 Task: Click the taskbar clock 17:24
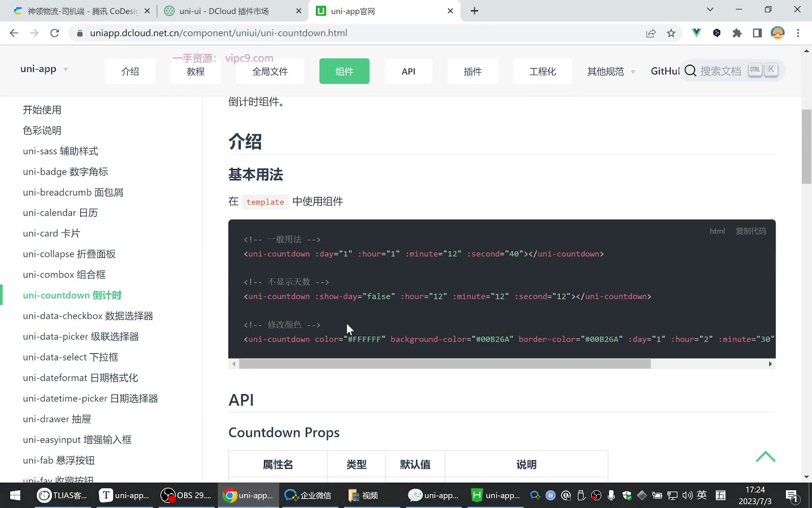click(755, 489)
